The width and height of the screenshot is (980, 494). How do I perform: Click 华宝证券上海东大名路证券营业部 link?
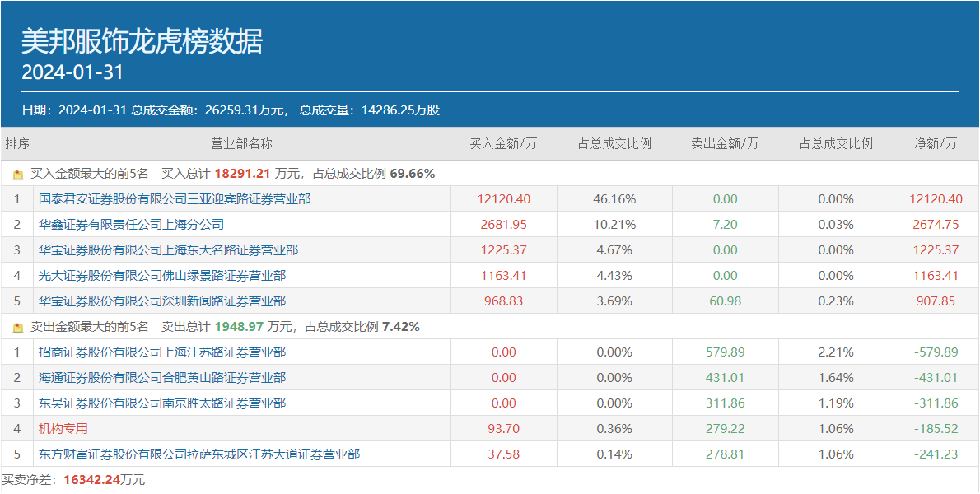pos(168,250)
